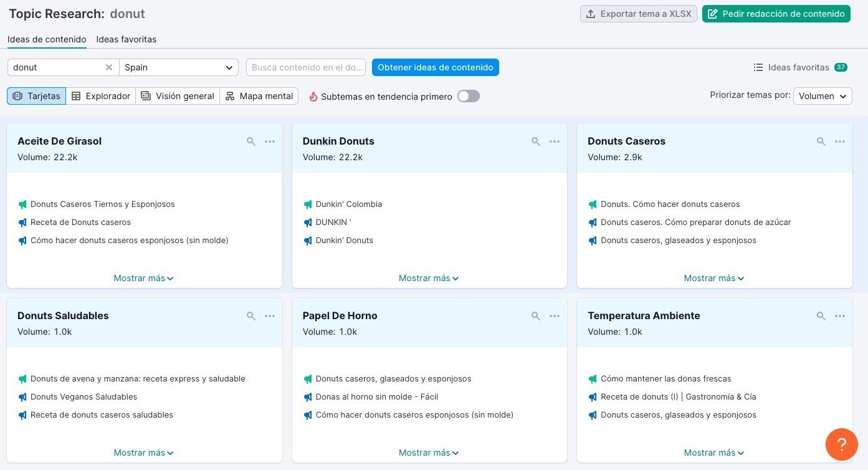Switch to Ideas favoritas tab
This screenshot has width=868, height=470.
[126, 39]
